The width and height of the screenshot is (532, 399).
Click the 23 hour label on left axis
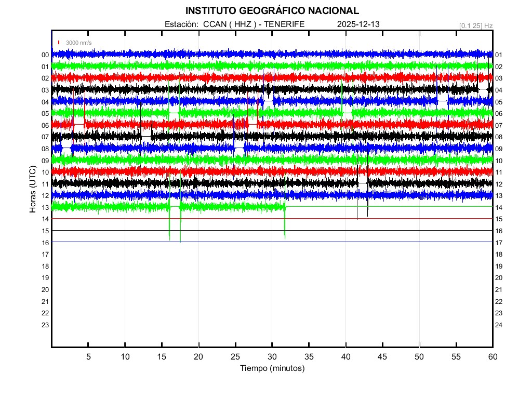coord(45,325)
